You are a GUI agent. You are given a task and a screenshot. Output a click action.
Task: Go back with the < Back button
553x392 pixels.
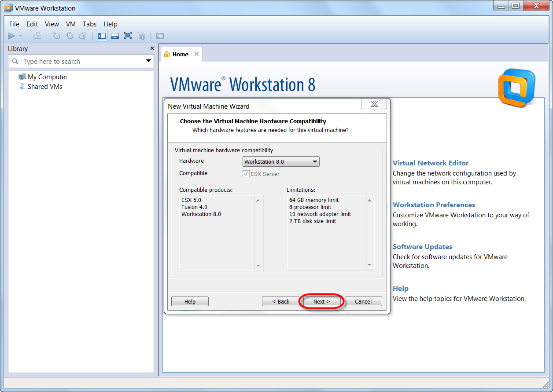(x=280, y=301)
